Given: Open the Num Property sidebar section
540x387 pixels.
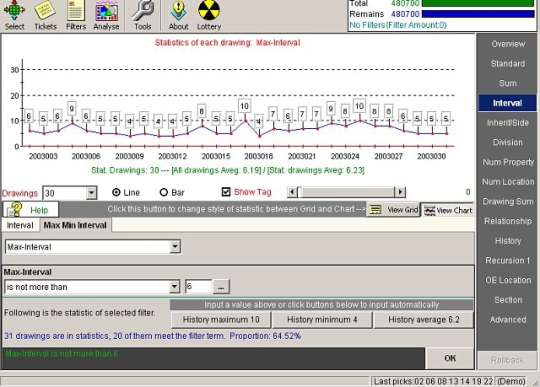Looking at the screenshot, I should pyautogui.click(x=508, y=162).
